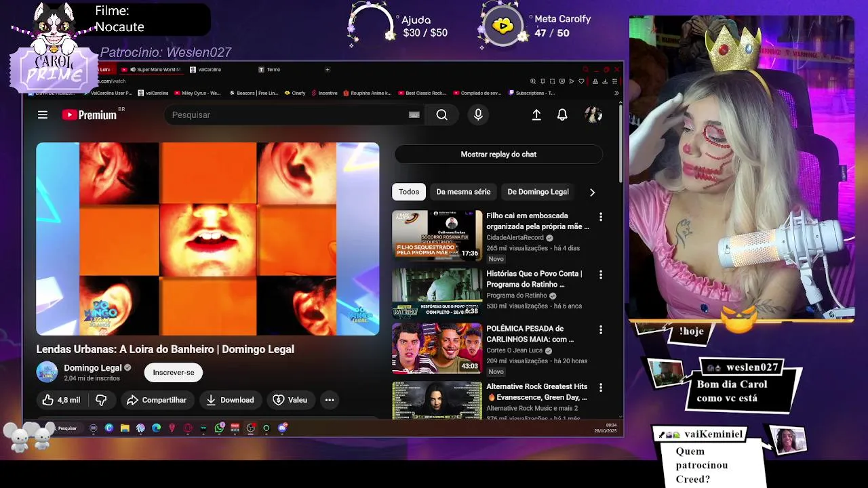Viewport: 868px width, 488px height.
Task: Open the Incentive bookmark
Action: coord(324,93)
